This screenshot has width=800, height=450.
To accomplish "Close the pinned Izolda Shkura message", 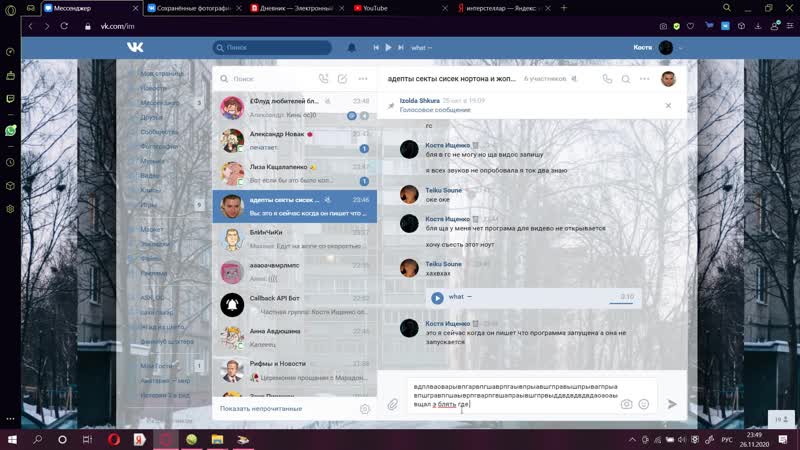I will coord(669,105).
